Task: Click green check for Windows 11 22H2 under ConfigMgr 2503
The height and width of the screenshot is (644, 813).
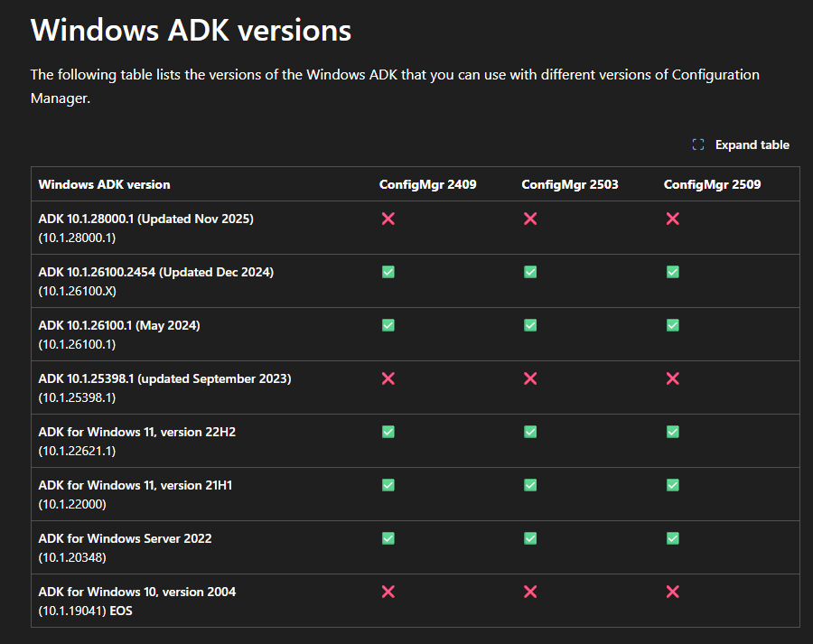Action: (x=530, y=432)
